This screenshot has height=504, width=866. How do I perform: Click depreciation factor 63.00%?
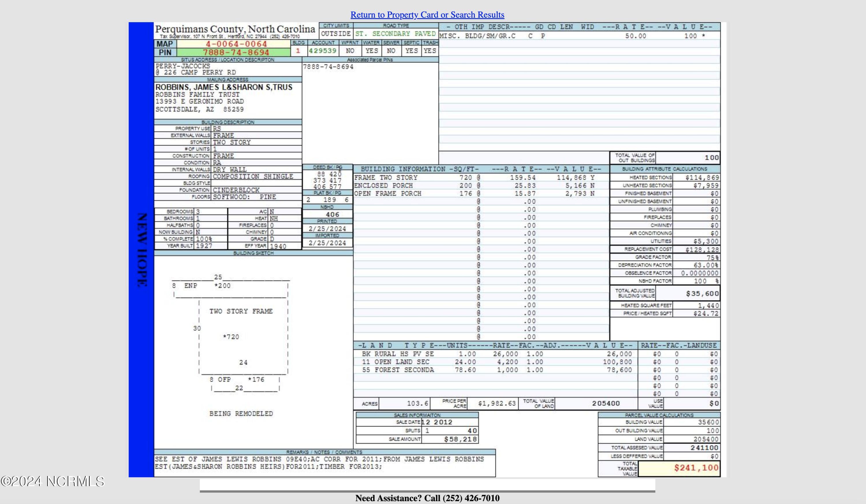pos(706,265)
